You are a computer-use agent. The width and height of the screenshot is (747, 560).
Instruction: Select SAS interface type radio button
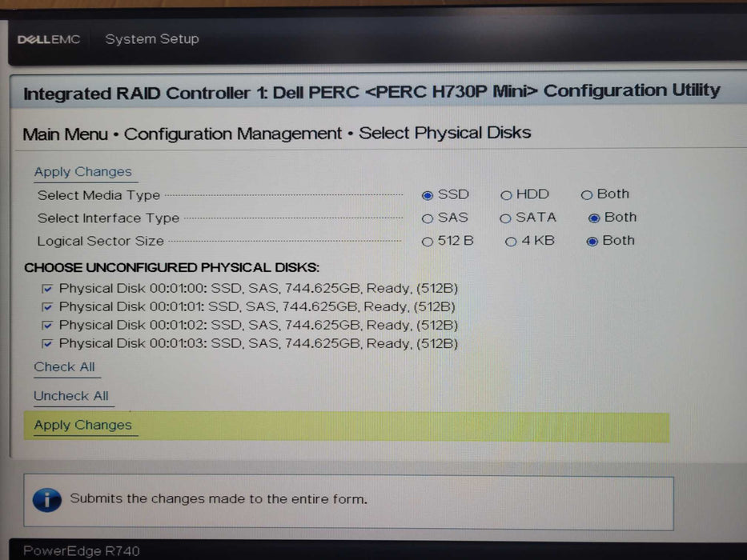coord(428,218)
